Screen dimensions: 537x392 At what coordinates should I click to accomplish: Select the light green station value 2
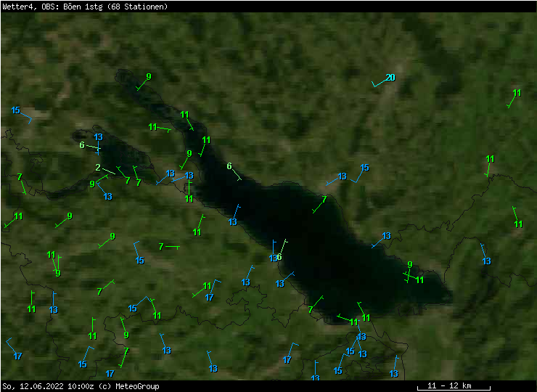[98, 168]
